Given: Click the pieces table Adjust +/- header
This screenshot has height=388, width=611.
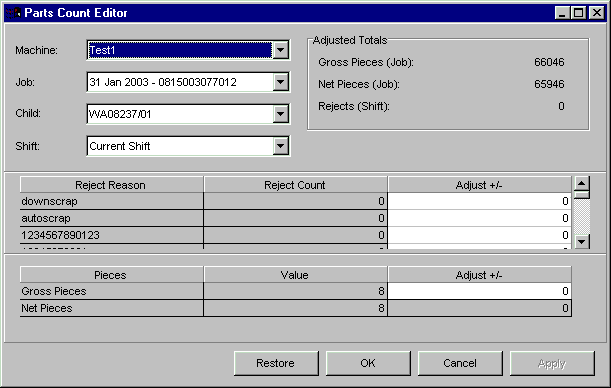Looking at the screenshot, I should [479, 275].
